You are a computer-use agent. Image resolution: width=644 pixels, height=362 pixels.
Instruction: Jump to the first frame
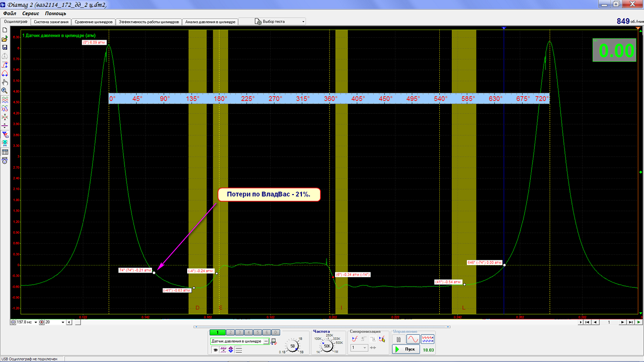588,322
